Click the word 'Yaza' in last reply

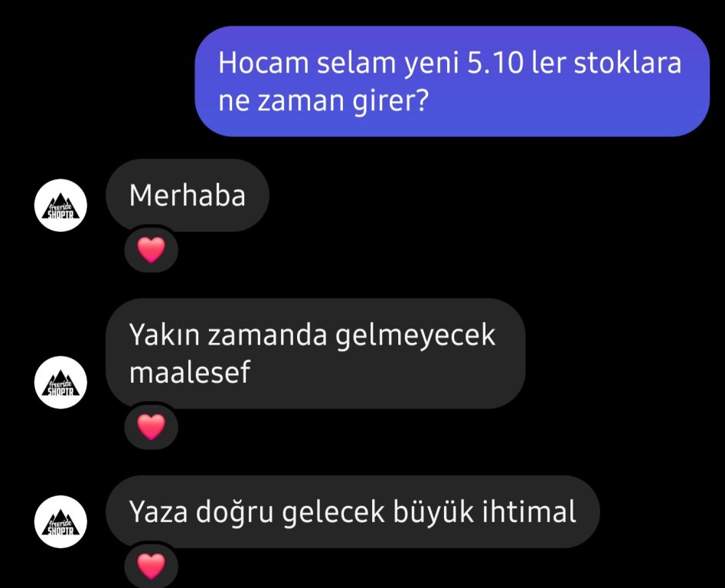pyautogui.click(x=158, y=511)
